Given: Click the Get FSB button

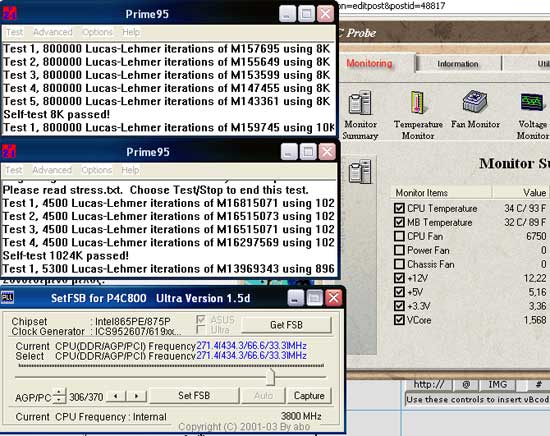Looking at the screenshot, I should click(x=286, y=325).
